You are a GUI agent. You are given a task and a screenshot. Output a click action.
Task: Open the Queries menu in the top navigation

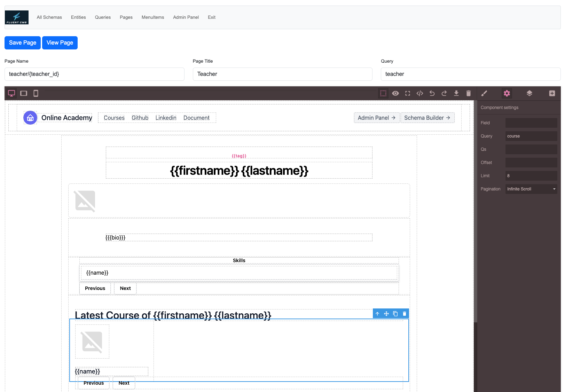click(x=102, y=17)
